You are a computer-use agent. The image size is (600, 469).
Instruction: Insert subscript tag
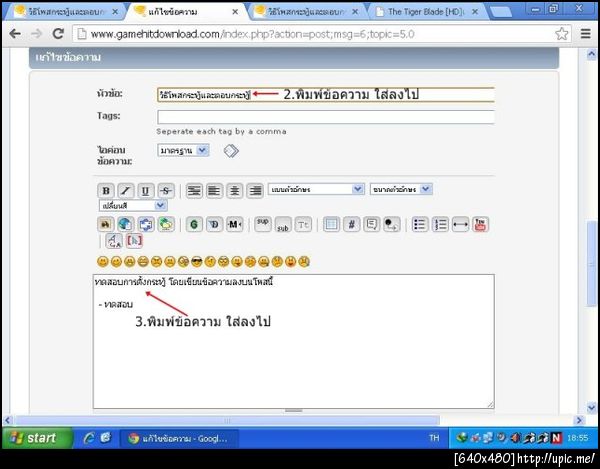(x=283, y=224)
